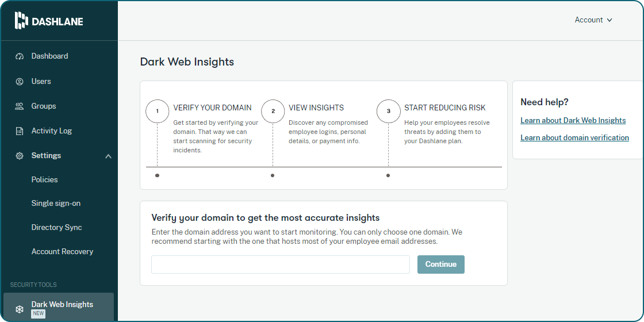Click the Dashboard gauge icon
644x322 pixels.
pos(20,56)
